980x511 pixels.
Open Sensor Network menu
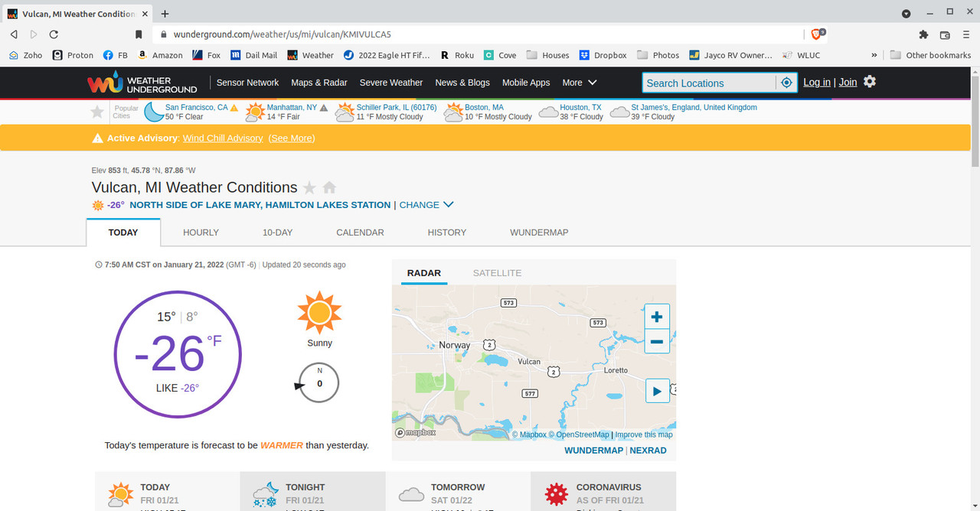247,83
